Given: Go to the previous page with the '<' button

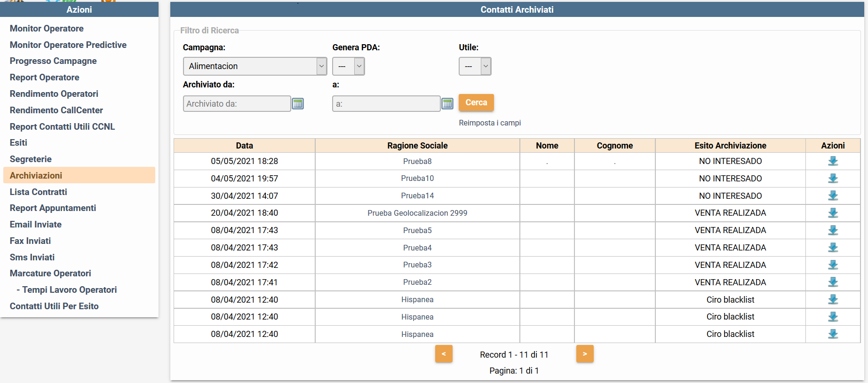Looking at the screenshot, I should pyautogui.click(x=444, y=354).
